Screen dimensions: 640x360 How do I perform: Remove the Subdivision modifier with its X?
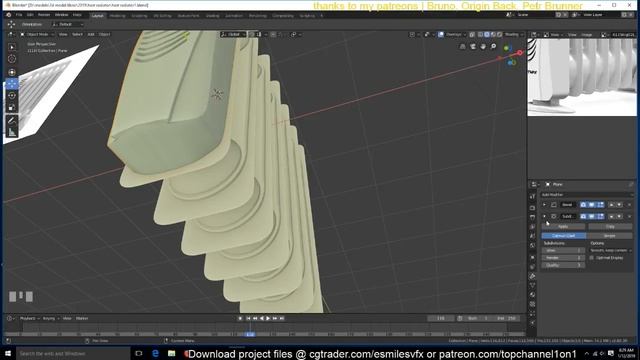629,216
